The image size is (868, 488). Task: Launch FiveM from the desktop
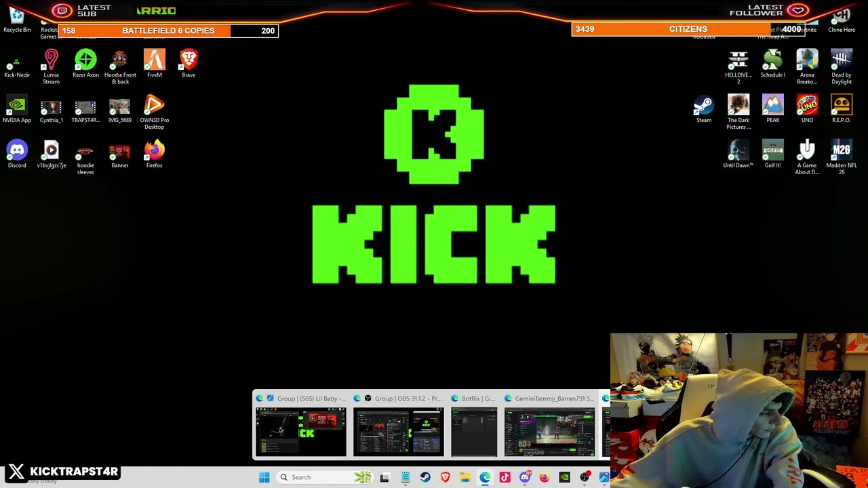[154, 64]
